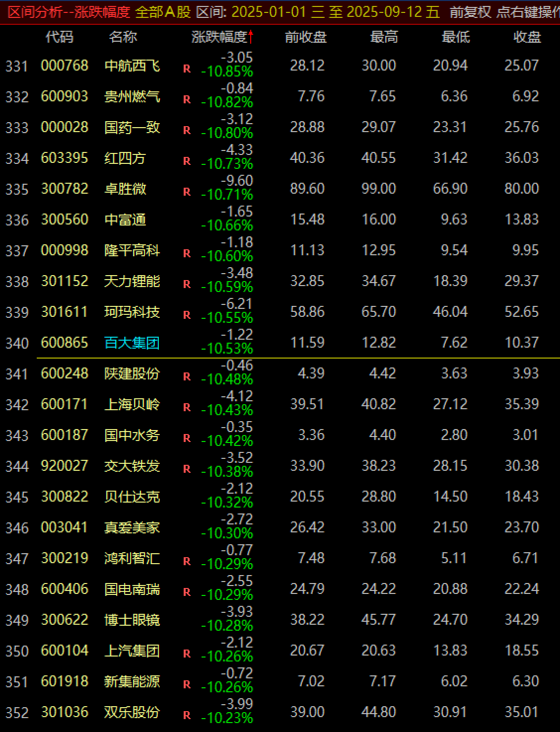
Task: Click the R marker for 隆平高科
Action: (187, 254)
